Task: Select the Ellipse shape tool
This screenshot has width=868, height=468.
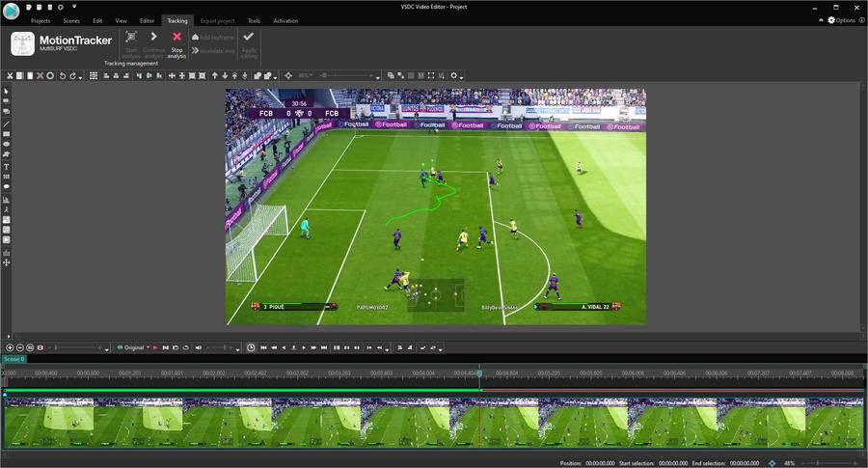Action: (6, 144)
